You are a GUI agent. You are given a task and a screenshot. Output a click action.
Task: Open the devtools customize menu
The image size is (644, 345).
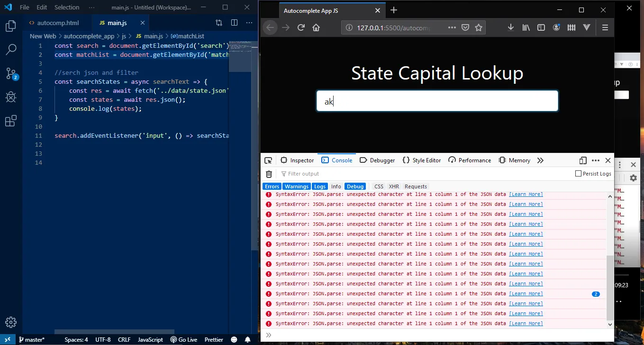coord(596,160)
